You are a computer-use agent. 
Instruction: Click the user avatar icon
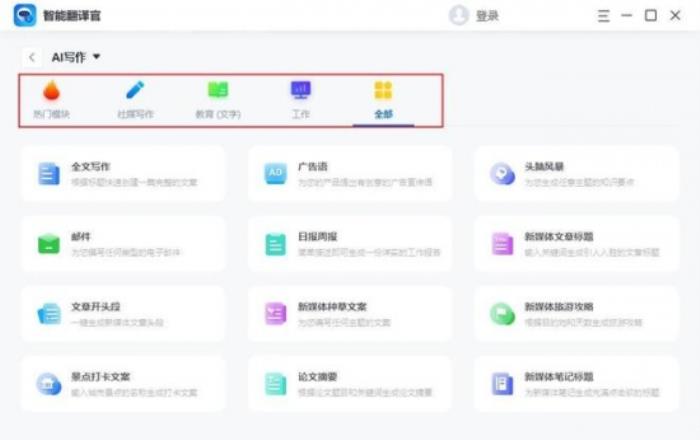point(458,16)
